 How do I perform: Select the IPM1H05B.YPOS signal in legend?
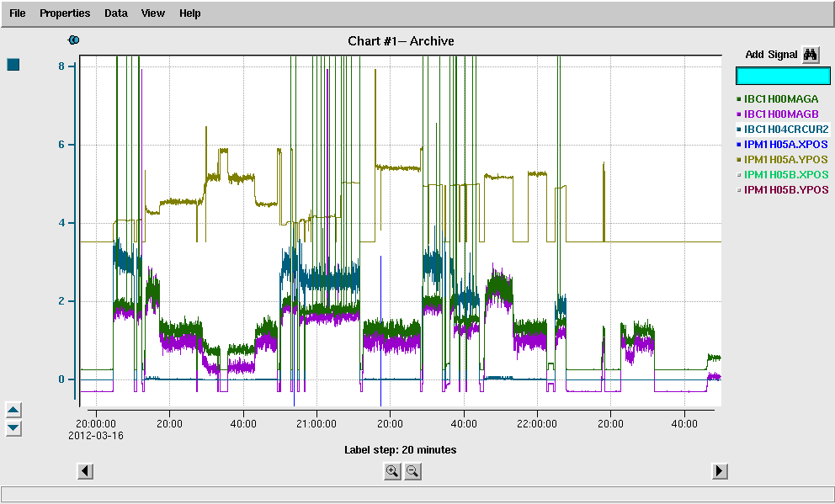tap(786, 189)
